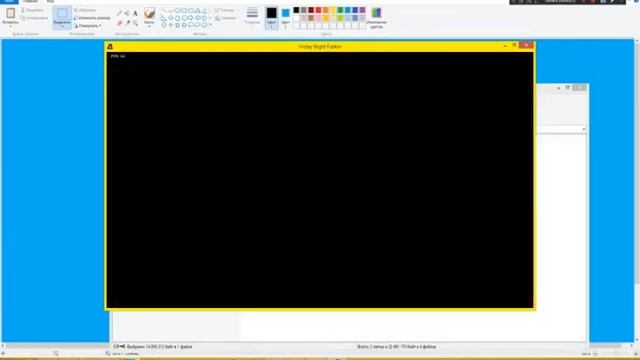Viewport: 640px width, 360px height.
Task: Switch to the View ribbon tab
Action: coord(50,2)
